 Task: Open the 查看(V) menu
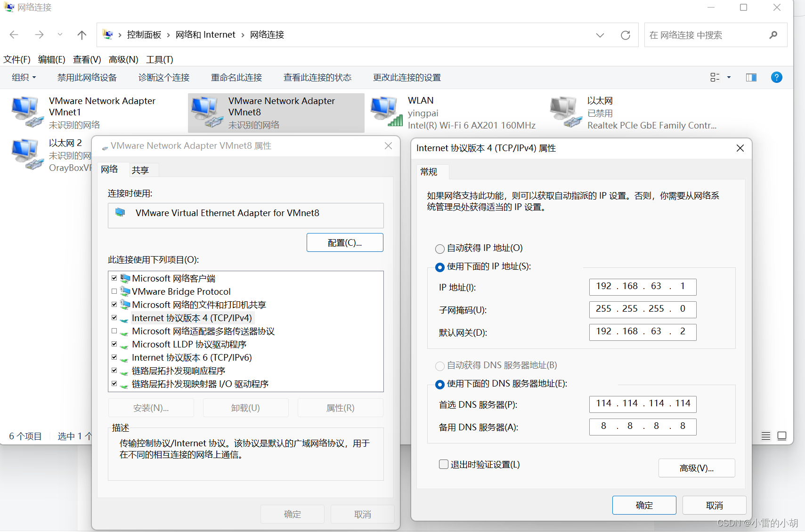point(87,59)
